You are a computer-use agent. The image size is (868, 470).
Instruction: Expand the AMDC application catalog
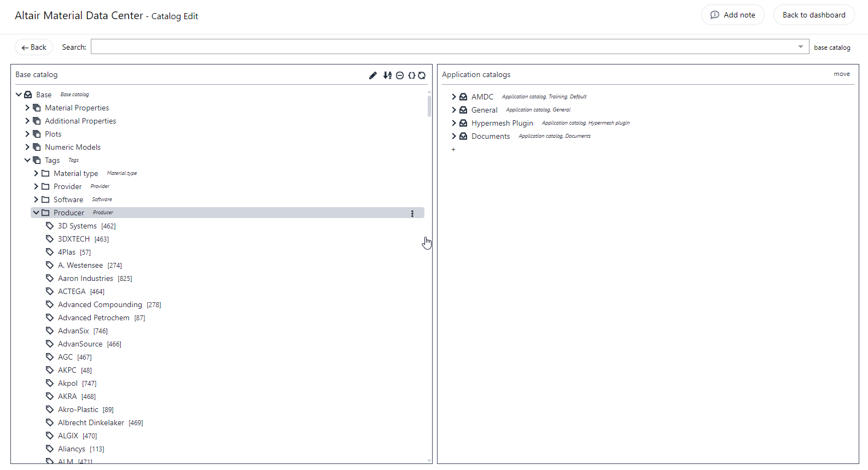coord(454,97)
